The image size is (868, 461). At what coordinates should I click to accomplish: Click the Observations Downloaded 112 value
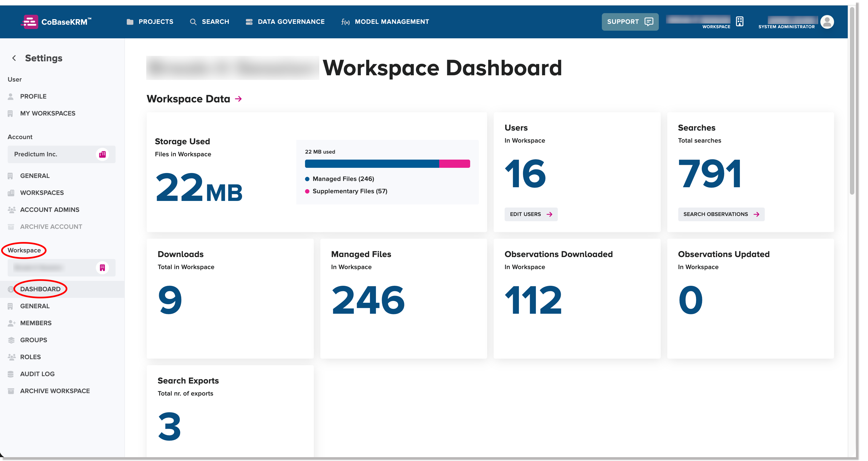tap(533, 300)
